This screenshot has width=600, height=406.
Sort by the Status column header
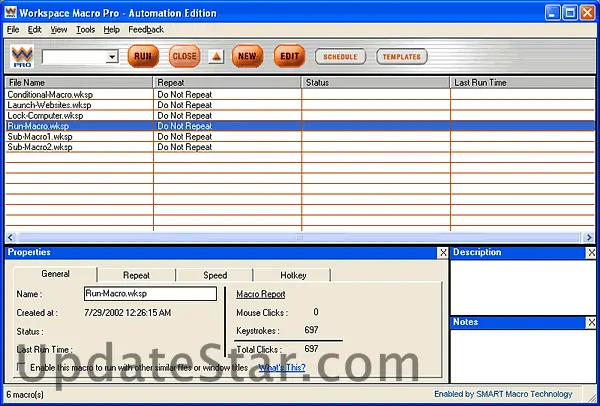point(376,83)
